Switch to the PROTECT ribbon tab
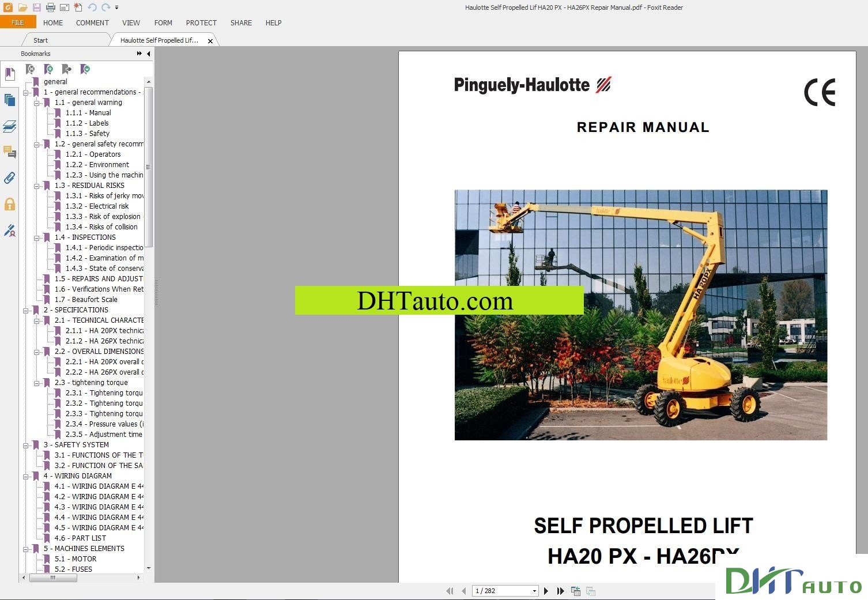The width and height of the screenshot is (868, 600). 201,23
